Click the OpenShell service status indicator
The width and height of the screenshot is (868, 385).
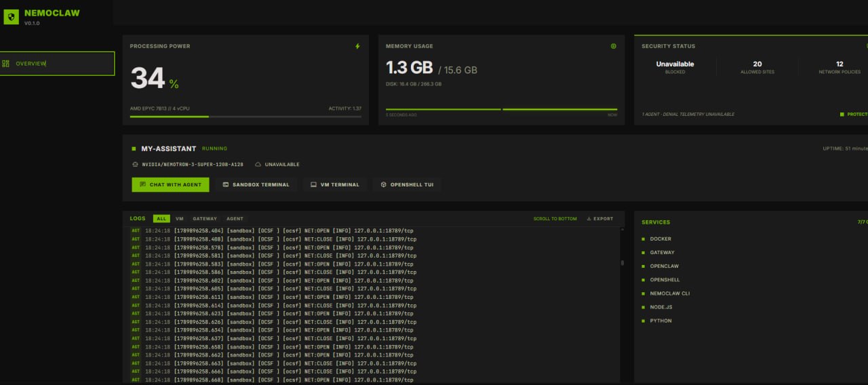644,280
